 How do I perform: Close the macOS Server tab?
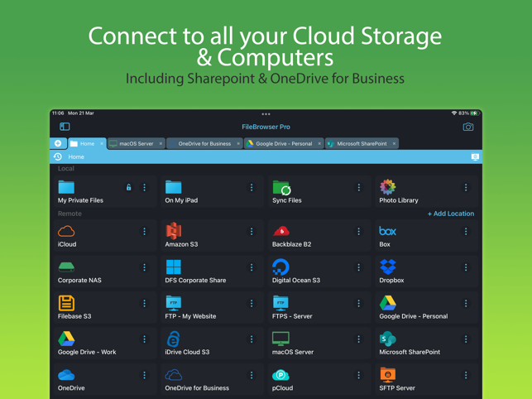point(161,144)
